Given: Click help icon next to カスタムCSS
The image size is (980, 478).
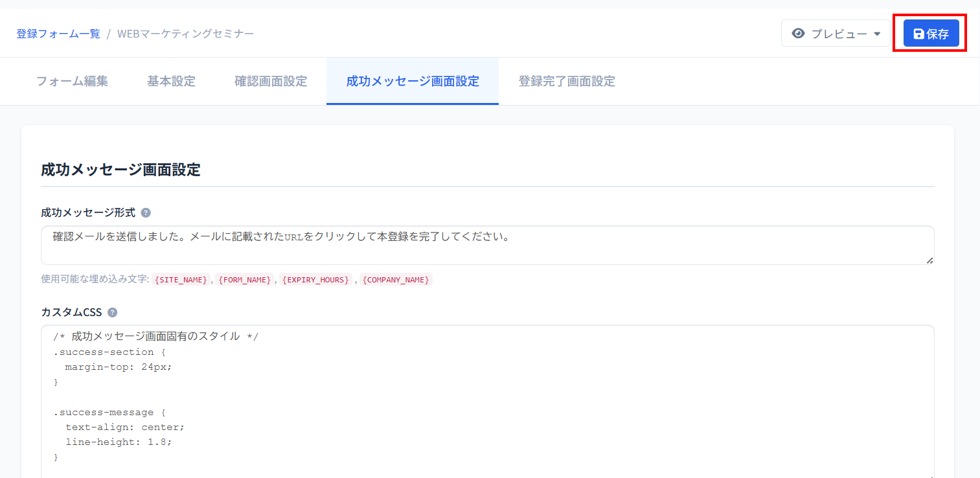Looking at the screenshot, I should pyautogui.click(x=112, y=312).
